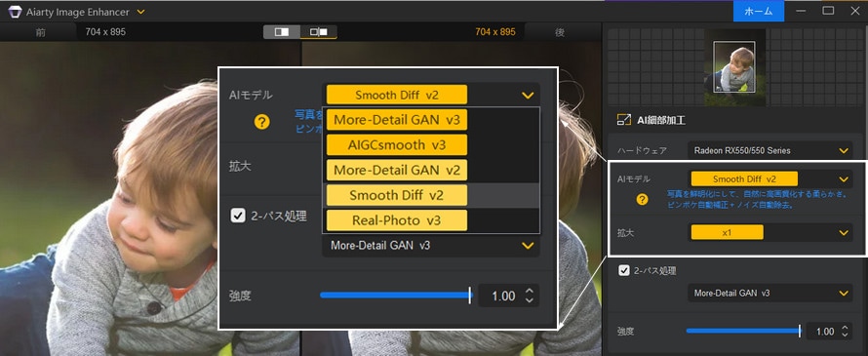Toggle the 2-パス処理 checkbox in the right side panel

pos(624,271)
